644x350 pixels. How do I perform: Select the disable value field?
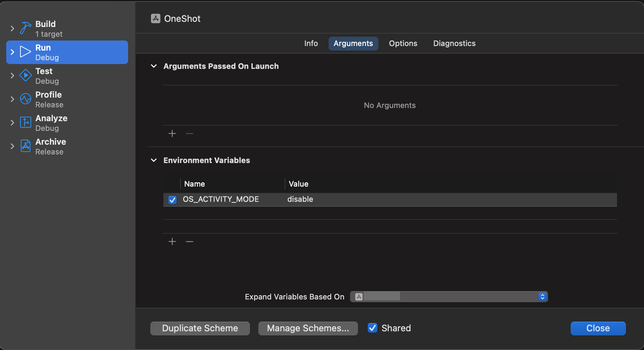click(x=300, y=199)
